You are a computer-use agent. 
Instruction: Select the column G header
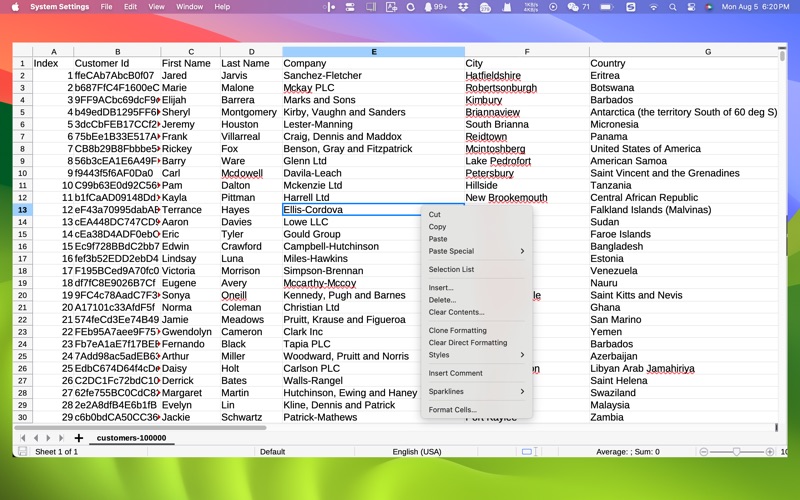pyautogui.click(x=707, y=51)
